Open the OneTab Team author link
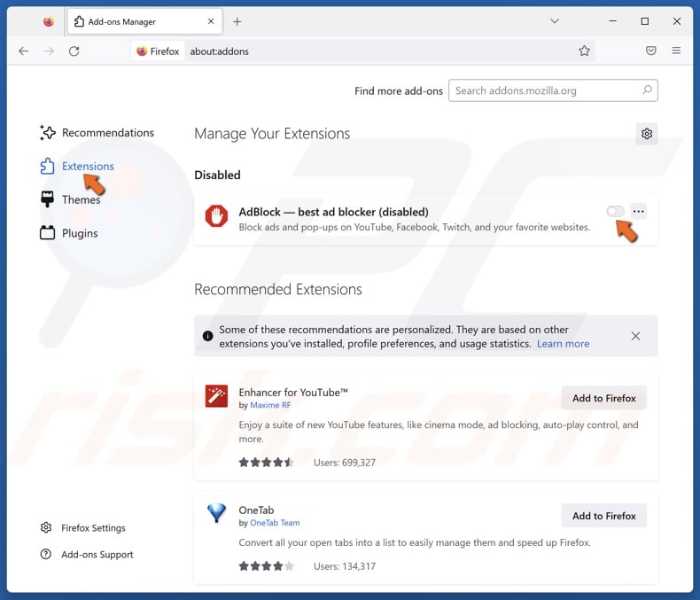This screenshot has height=600, width=700. (275, 523)
